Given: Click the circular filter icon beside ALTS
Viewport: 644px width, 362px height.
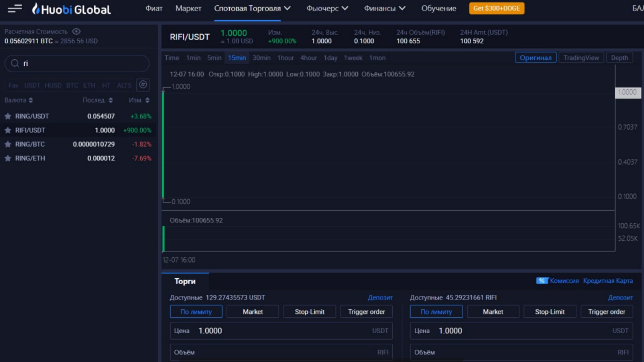Looking at the screenshot, I should [143, 85].
